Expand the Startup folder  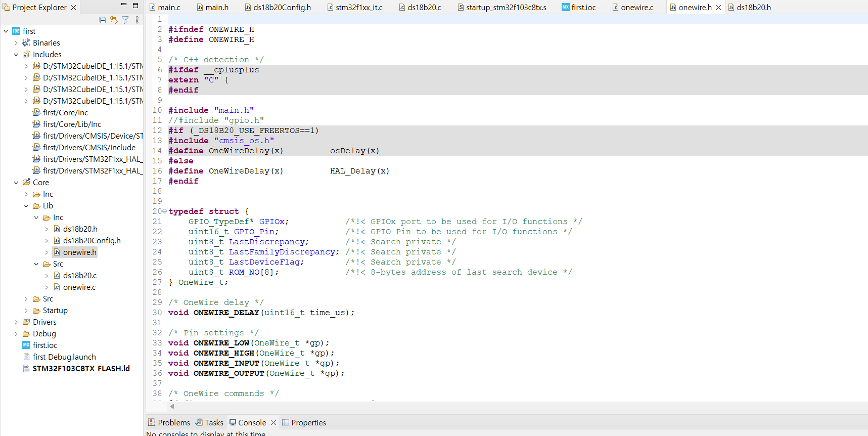[x=26, y=311]
